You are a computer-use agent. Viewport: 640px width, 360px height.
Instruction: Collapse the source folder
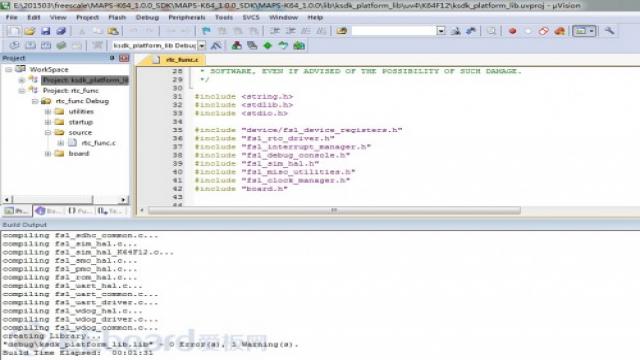pyautogui.click(x=48, y=133)
